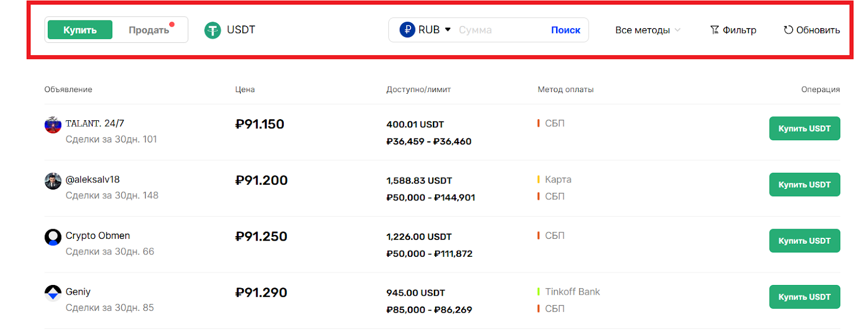Open the Фильтр filter funnel icon
The image size is (868, 331).
click(x=714, y=30)
